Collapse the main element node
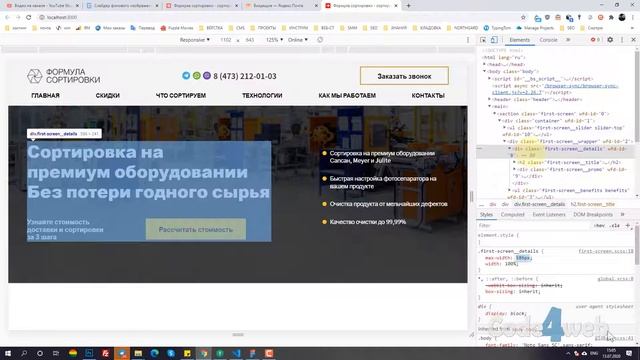This screenshot has height=360, width=640. [x=489, y=107]
